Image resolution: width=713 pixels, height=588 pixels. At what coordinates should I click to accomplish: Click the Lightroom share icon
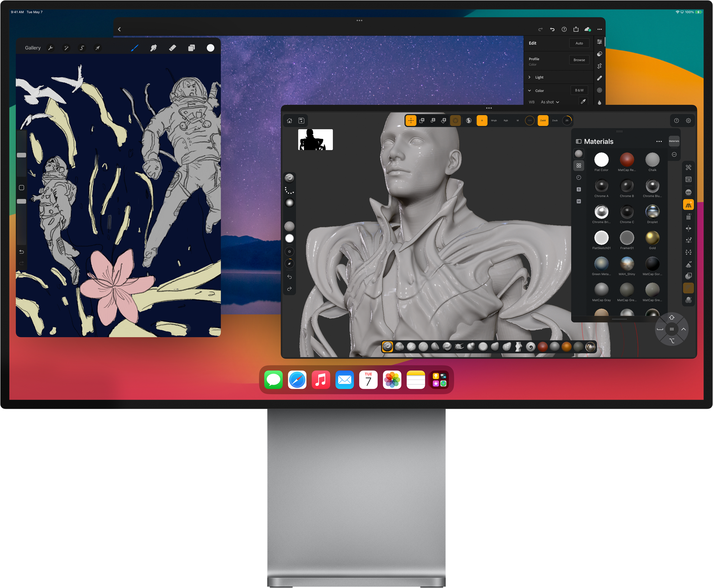pyautogui.click(x=576, y=29)
